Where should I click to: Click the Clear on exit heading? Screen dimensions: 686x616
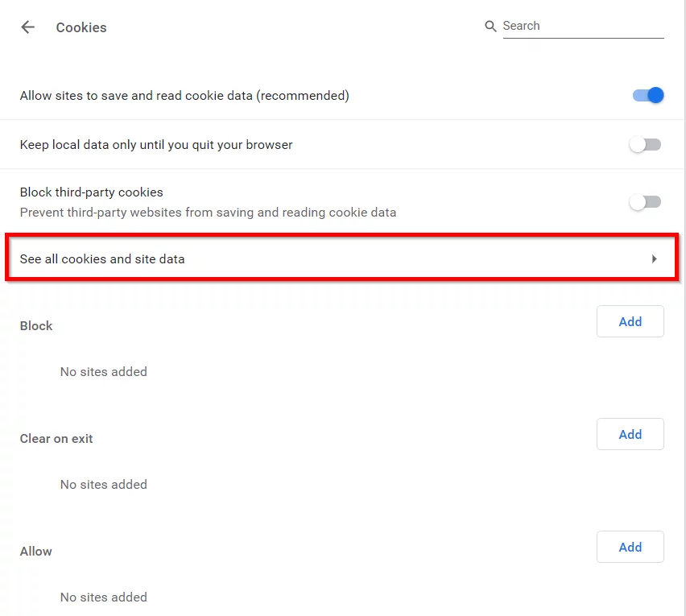click(56, 439)
